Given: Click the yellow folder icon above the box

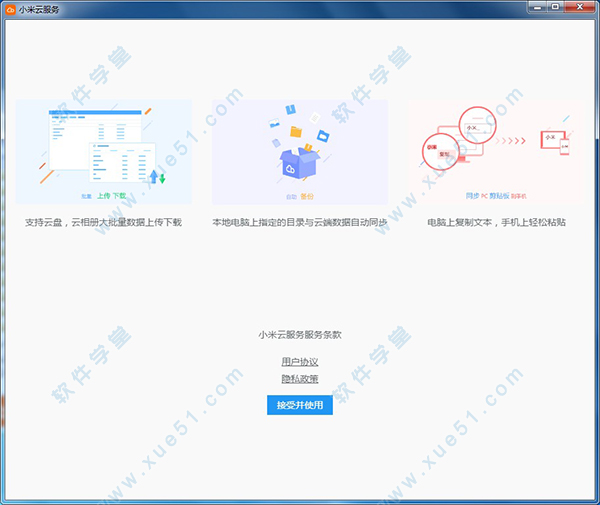Looking at the screenshot, I should [x=295, y=131].
